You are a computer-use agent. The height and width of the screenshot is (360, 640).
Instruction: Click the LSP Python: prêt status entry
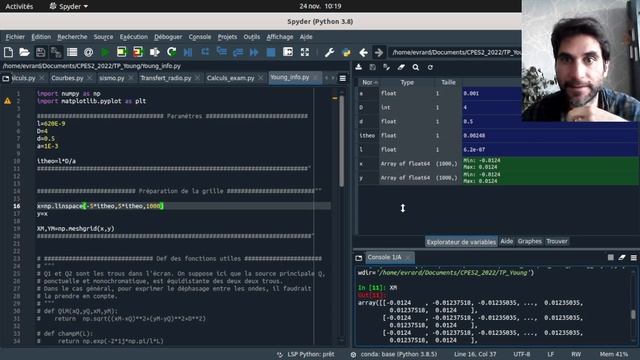click(306, 354)
